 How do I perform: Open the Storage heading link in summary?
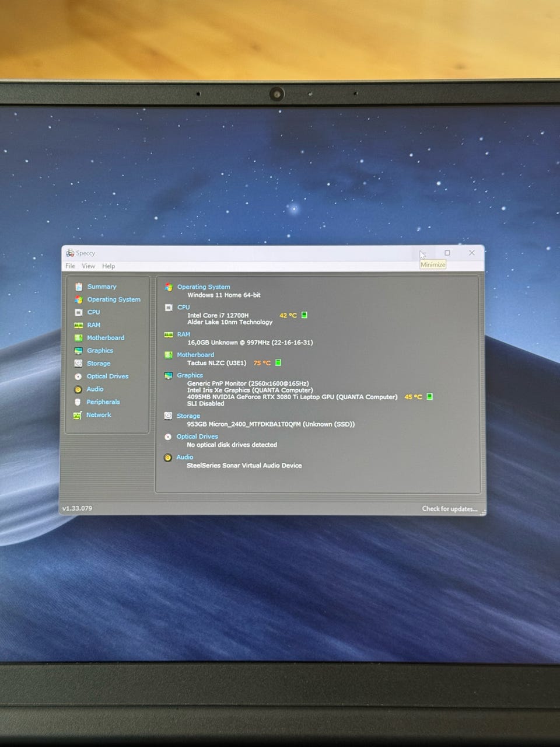188,416
